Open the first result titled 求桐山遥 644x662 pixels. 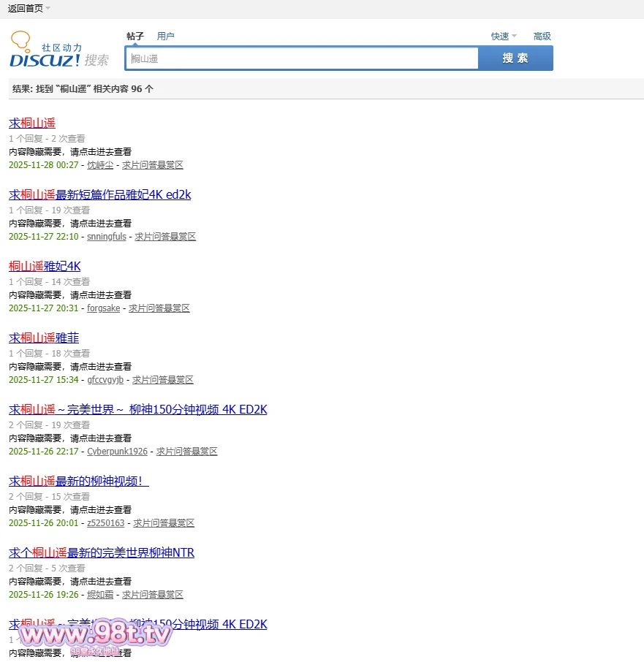[32, 123]
